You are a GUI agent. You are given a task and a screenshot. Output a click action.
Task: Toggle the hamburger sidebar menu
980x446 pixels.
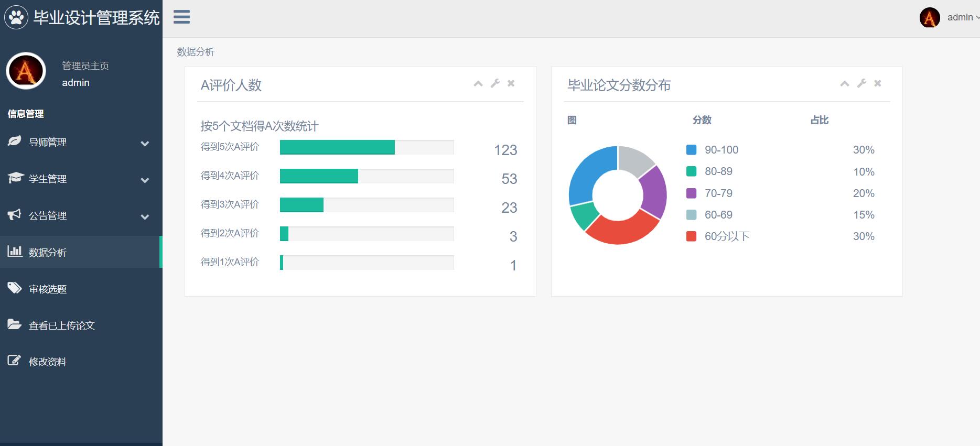181,17
